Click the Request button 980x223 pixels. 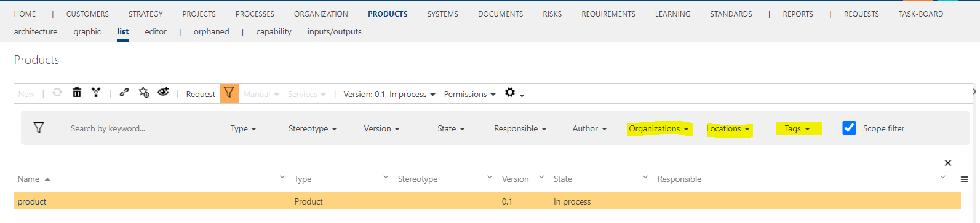click(201, 94)
